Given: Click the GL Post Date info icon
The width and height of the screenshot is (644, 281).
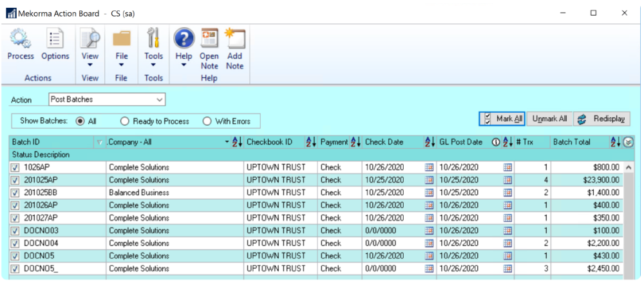Looking at the screenshot, I should click(496, 142).
